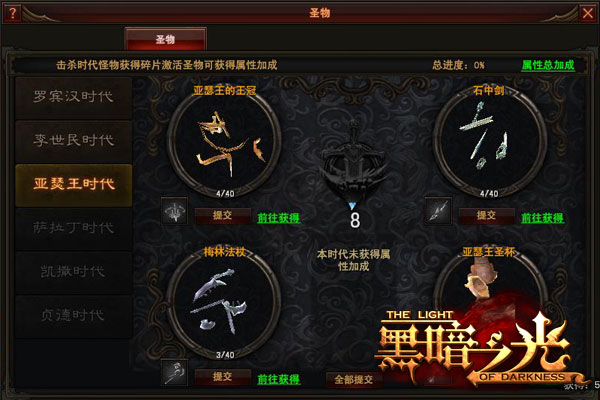The width and height of the screenshot is (600, 400).
Task: Click the 亚瑟王的王冠 crown fragment icon
Action: pos(174,211)
